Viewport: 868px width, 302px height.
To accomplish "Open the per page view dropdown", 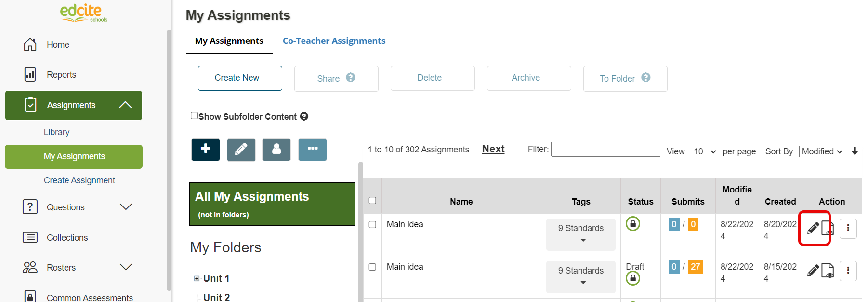I will (x=705, y=151).
